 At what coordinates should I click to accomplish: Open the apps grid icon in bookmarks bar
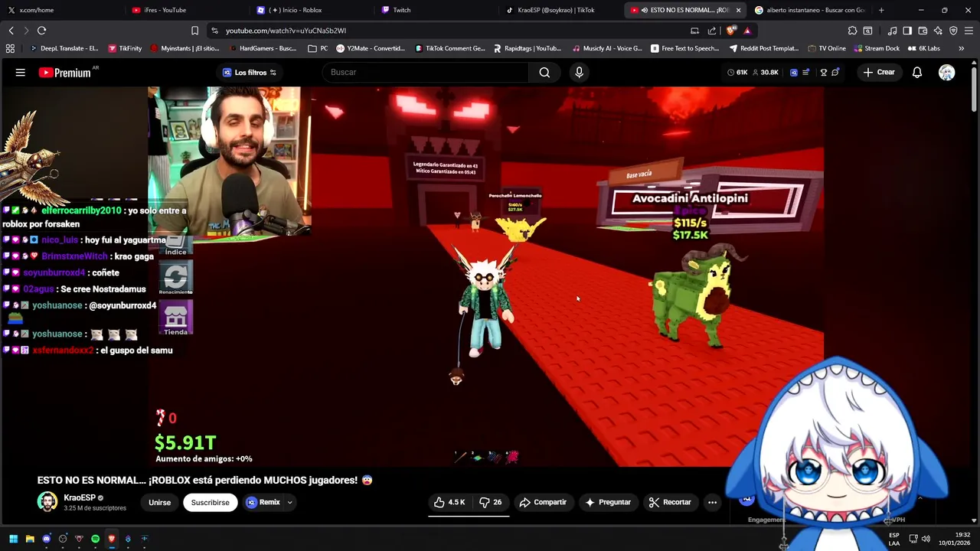point(10,48)
